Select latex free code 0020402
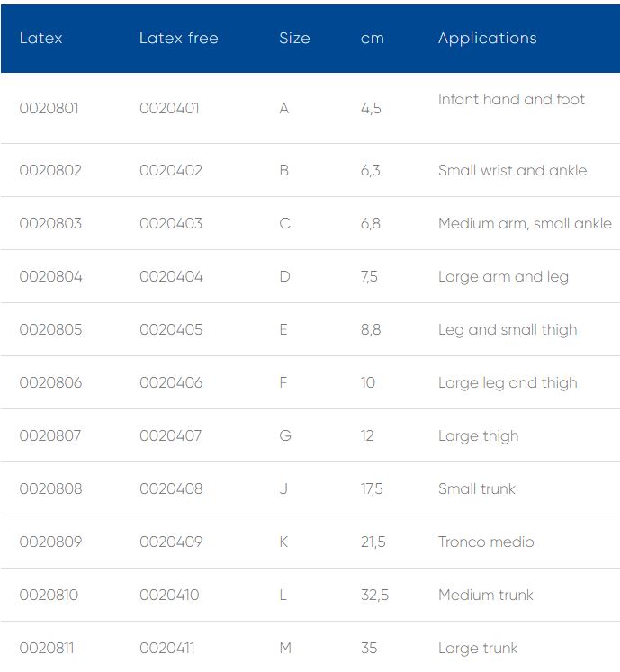The width and height of the screenshot is (620, 672). click(171, 170)
